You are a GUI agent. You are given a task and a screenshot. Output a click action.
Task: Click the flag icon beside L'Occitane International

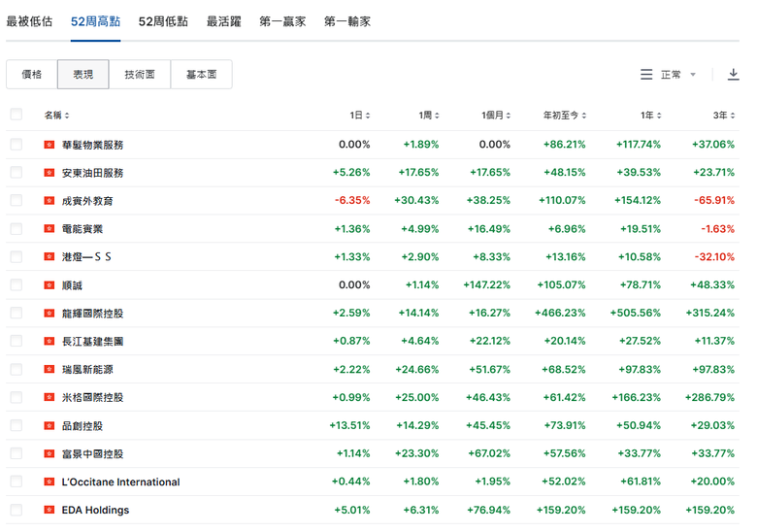pyautogui.click(x=49, y=482)
